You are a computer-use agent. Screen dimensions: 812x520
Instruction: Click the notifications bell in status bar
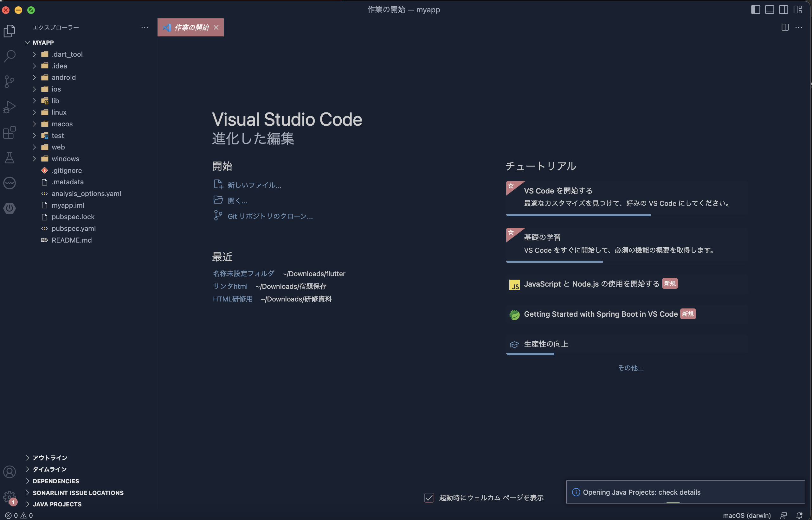799,515
